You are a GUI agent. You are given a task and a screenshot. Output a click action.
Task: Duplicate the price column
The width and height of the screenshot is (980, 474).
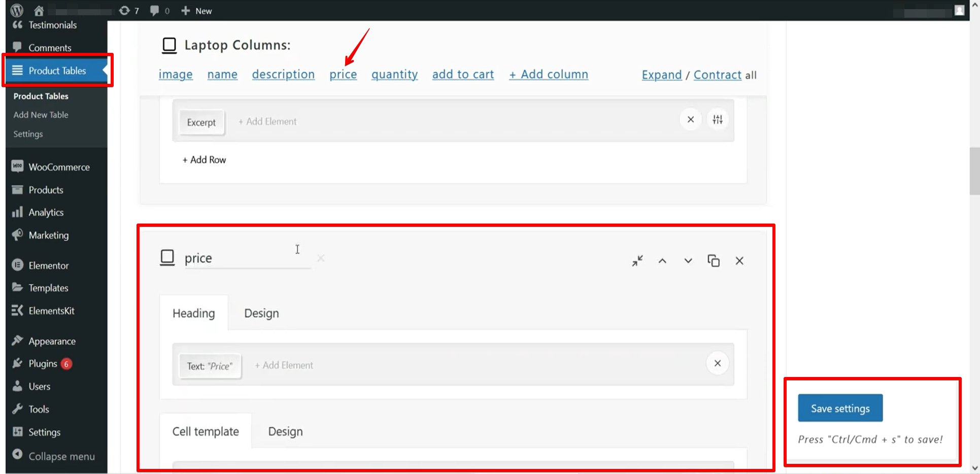click(714, 261)
